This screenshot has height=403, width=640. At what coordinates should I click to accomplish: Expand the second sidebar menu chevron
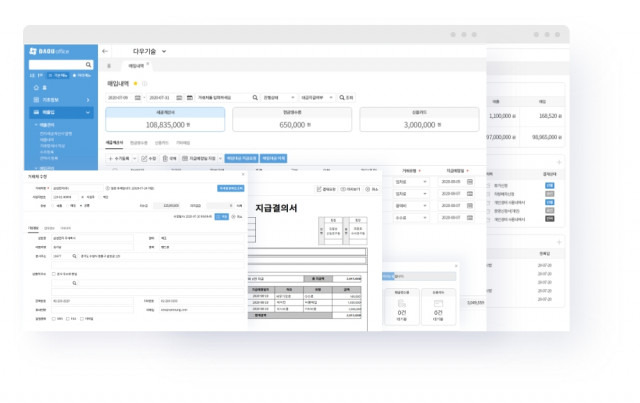(x=88, y=112)
